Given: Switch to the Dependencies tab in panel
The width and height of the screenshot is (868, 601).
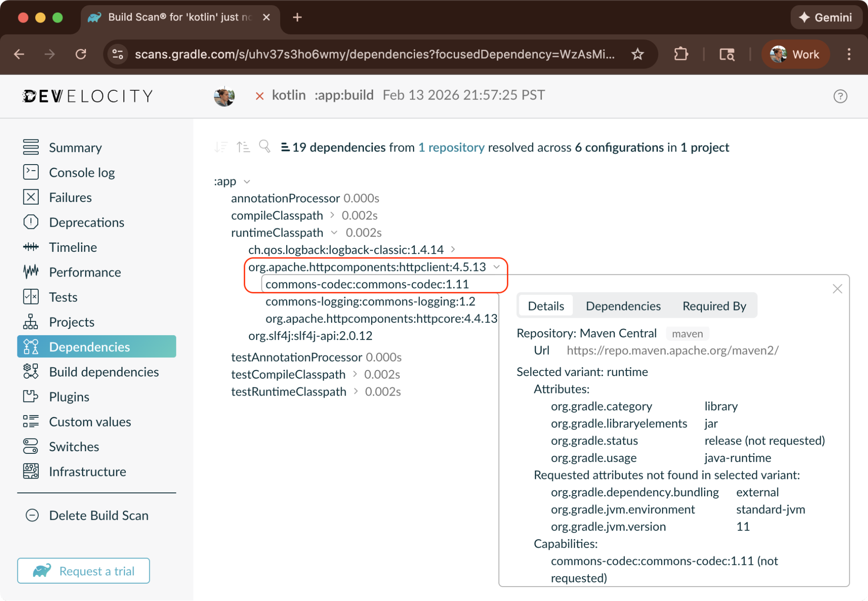Looking at the screenshot, I should tap(623, 306).
